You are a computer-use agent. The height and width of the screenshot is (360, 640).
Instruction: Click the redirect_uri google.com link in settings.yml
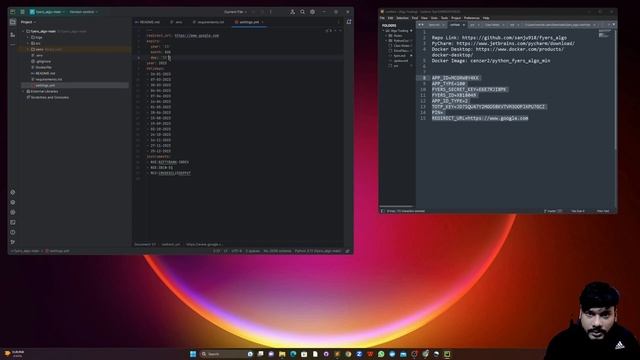click(197, 36)
